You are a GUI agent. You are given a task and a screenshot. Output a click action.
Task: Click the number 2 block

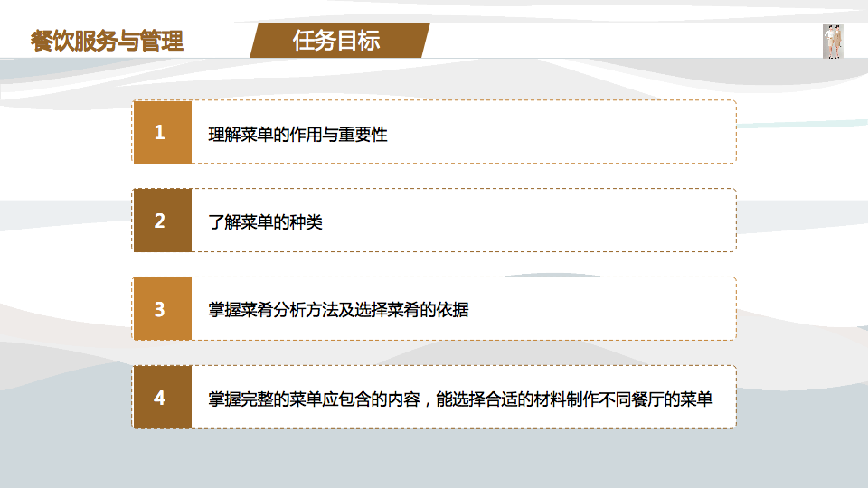162,221
